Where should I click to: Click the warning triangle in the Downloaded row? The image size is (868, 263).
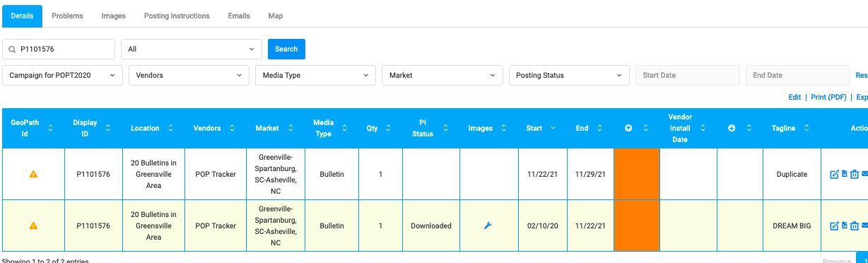(33, 226)
